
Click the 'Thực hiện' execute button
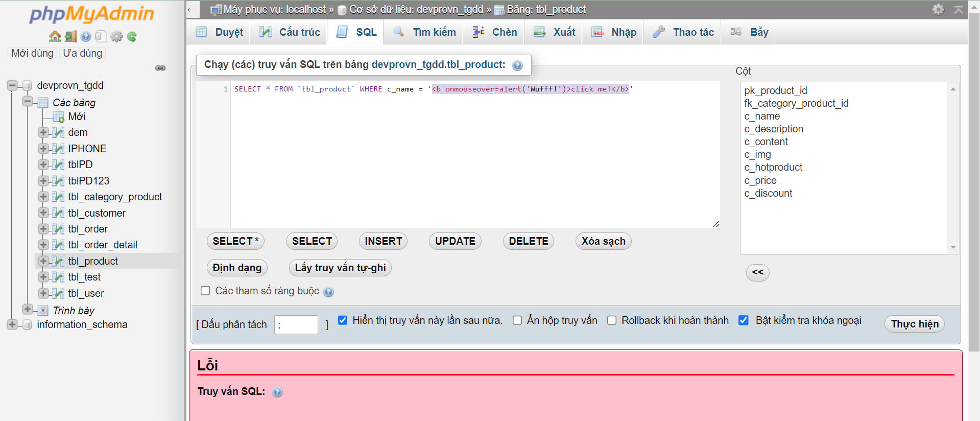click(x=914, y=324)
